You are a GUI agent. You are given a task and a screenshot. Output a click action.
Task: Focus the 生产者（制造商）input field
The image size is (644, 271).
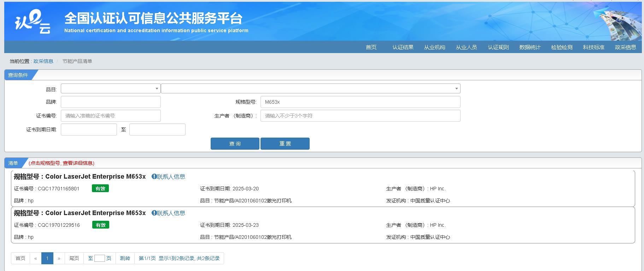pos(361,116)
